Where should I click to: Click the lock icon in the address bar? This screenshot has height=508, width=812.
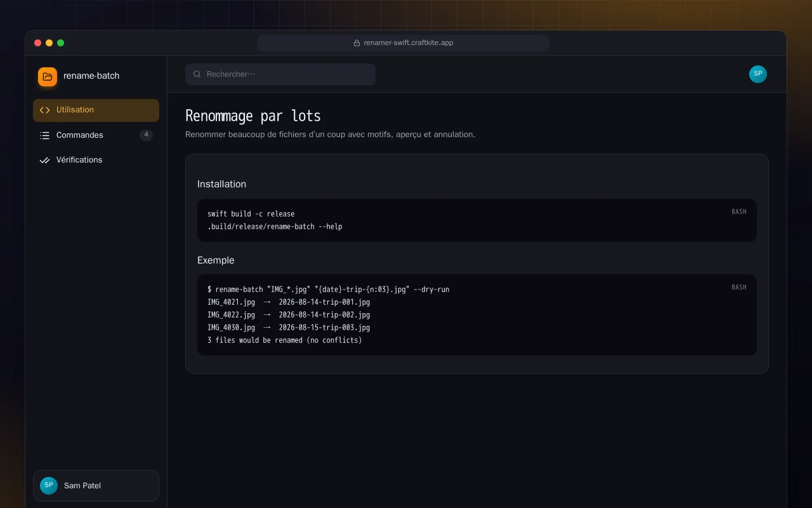pos(357,43)
